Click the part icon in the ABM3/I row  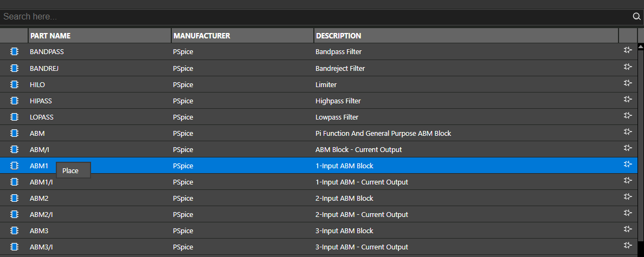(15, 247)
